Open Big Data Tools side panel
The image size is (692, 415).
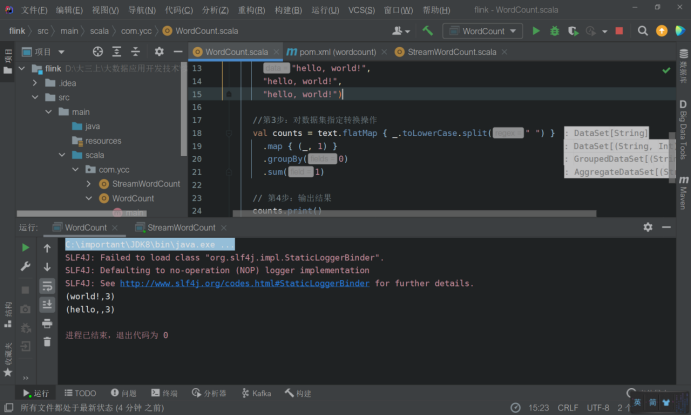pos(684,129)
